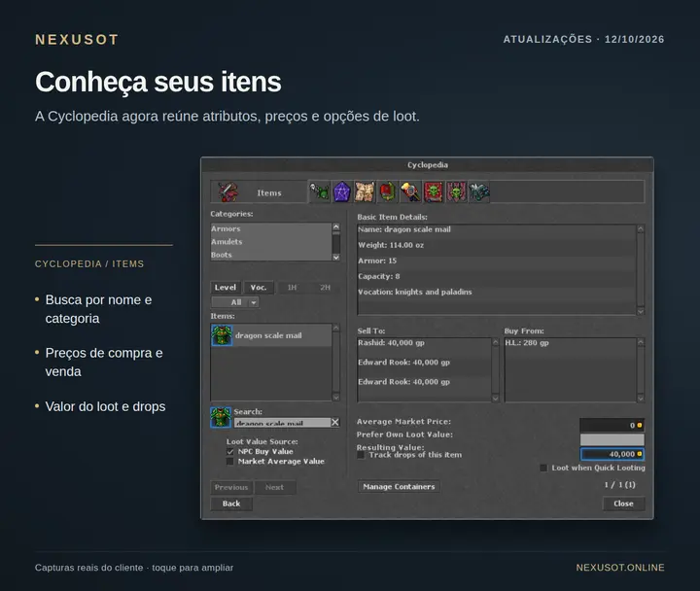
Task: Click the NexusOT logo text
Action: click(77, 39)
